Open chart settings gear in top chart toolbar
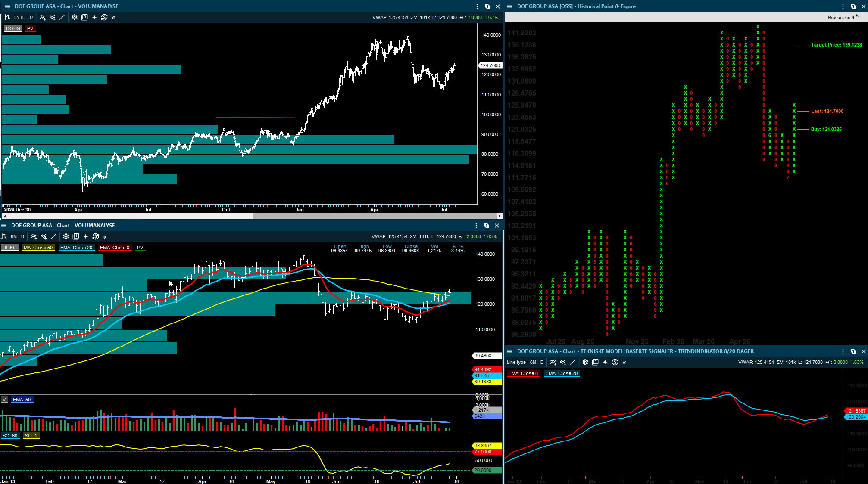 tap(75, 18)
